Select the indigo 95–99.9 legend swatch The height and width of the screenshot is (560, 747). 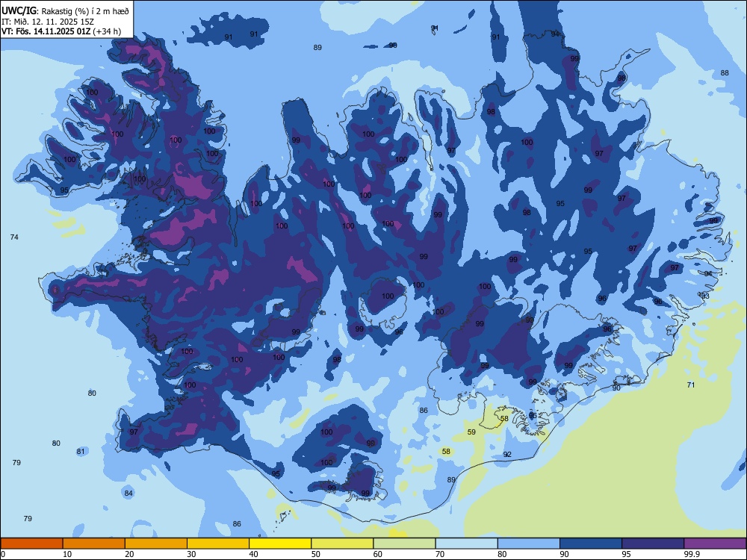653,544
